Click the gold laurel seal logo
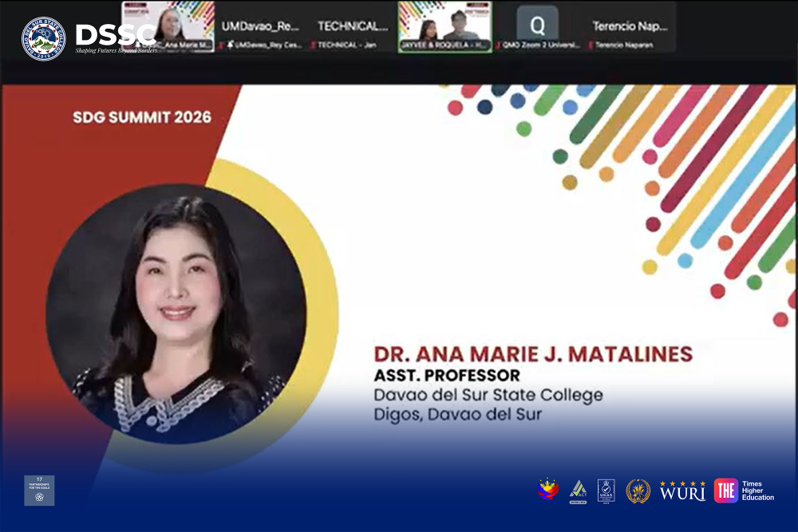 pyautogui.click(x=638, y=491)
